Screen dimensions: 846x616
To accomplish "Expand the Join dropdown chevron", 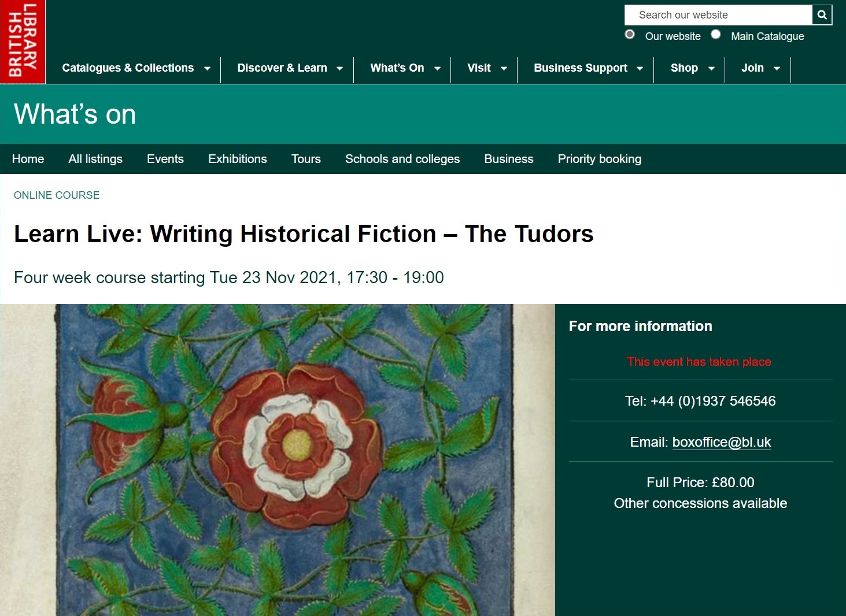I will [777, 68].
